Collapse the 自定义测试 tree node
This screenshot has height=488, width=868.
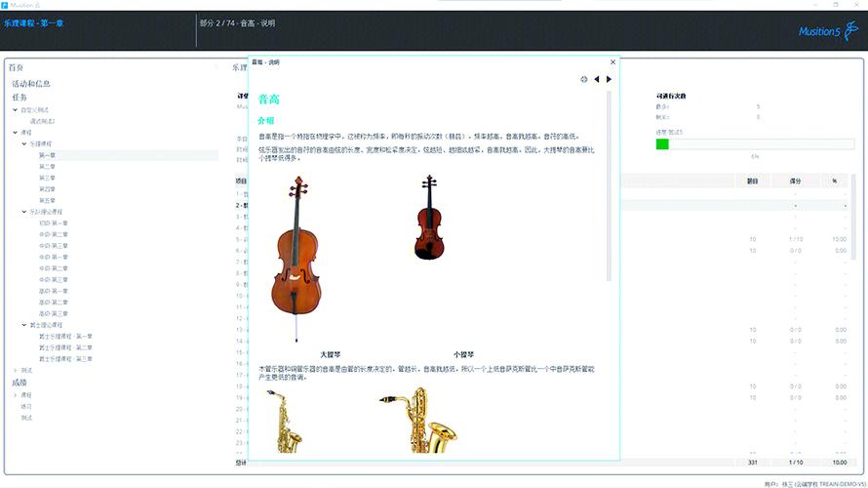pos(16,110)
